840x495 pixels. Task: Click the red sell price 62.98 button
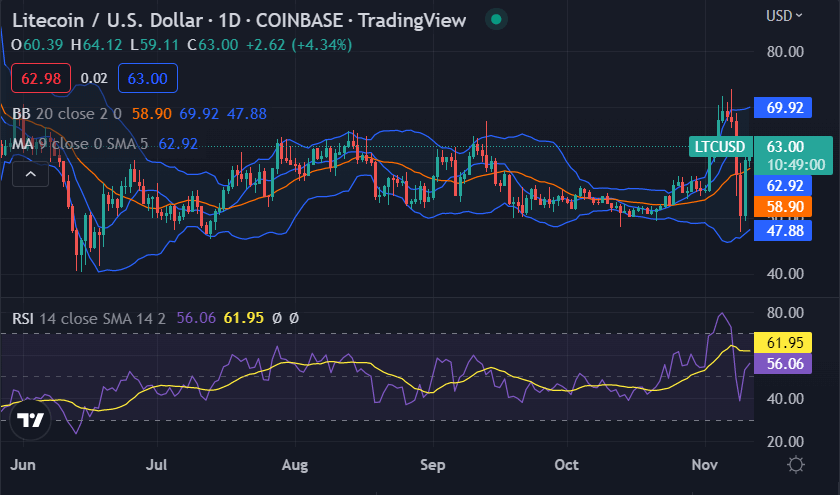[41, 78]
